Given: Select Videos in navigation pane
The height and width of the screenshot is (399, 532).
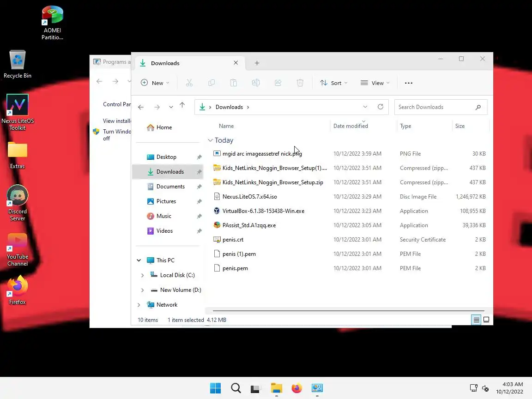Looking at the screenshot, I should point(168,231).
